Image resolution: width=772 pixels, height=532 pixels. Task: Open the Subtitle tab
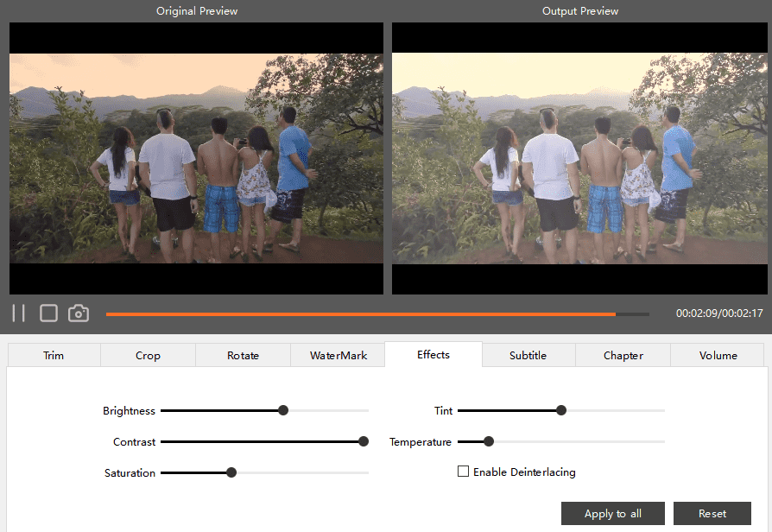[528, 355]
